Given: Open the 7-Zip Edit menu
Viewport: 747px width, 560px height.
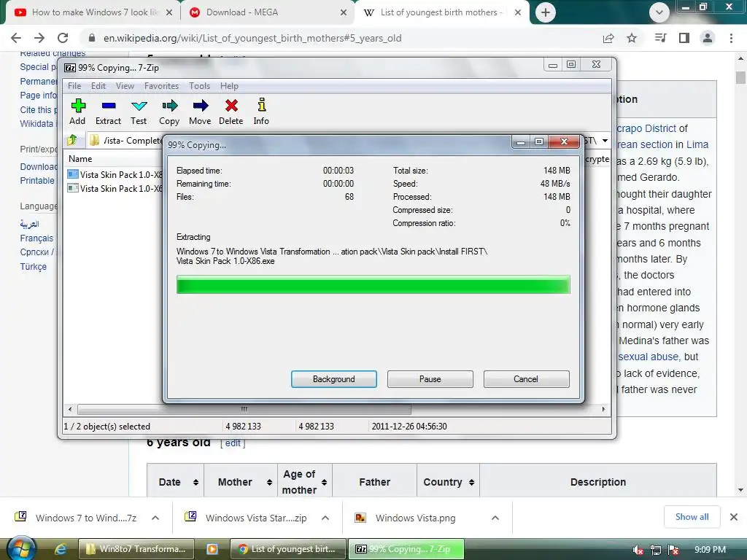Looking at the screenshot, I should 98,86.
